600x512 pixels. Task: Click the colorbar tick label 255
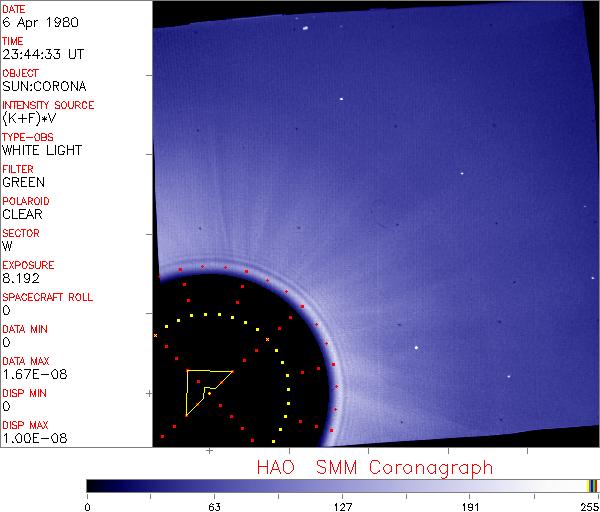pos(589,505)
